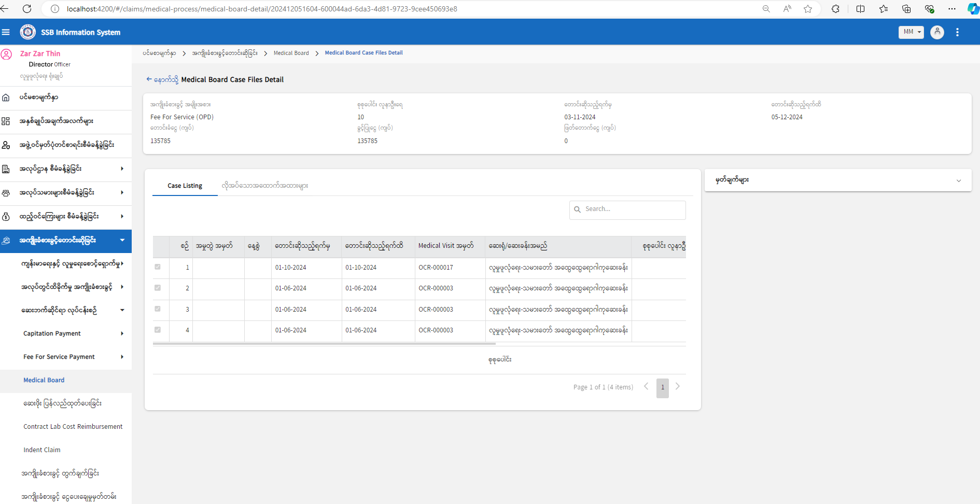Select Medical Board in the sidebar
The width and height of the screenshot is (980, 504).
pos(44,380)
